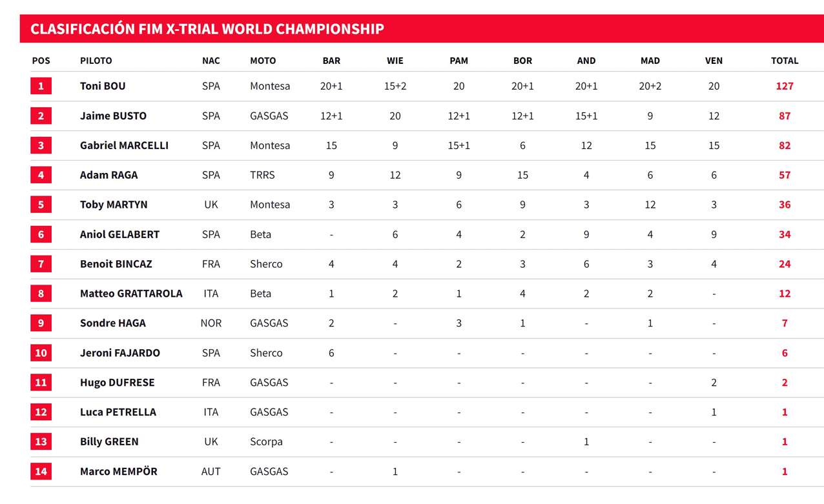Click the position 10 red badge
This screenshot has width=824, height=504.
coord(41,353)
